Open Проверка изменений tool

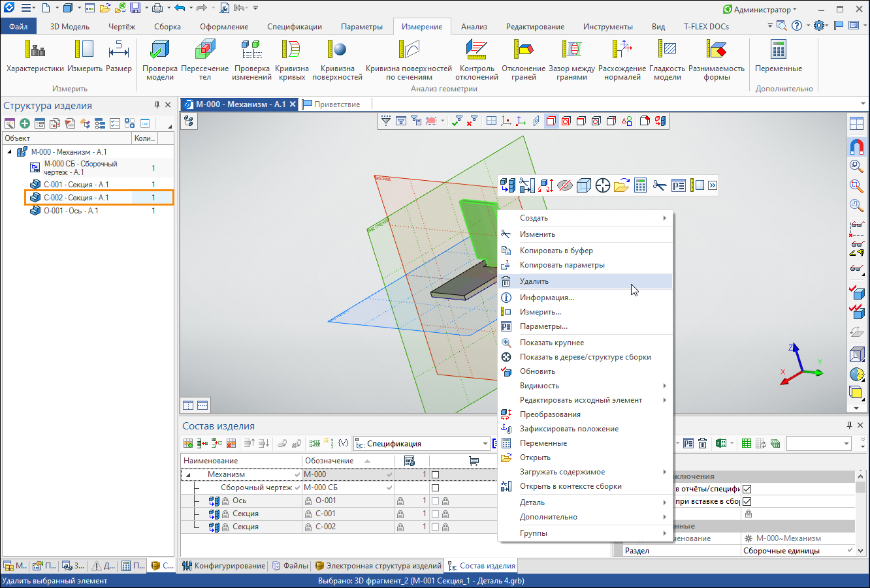(252, 60)
